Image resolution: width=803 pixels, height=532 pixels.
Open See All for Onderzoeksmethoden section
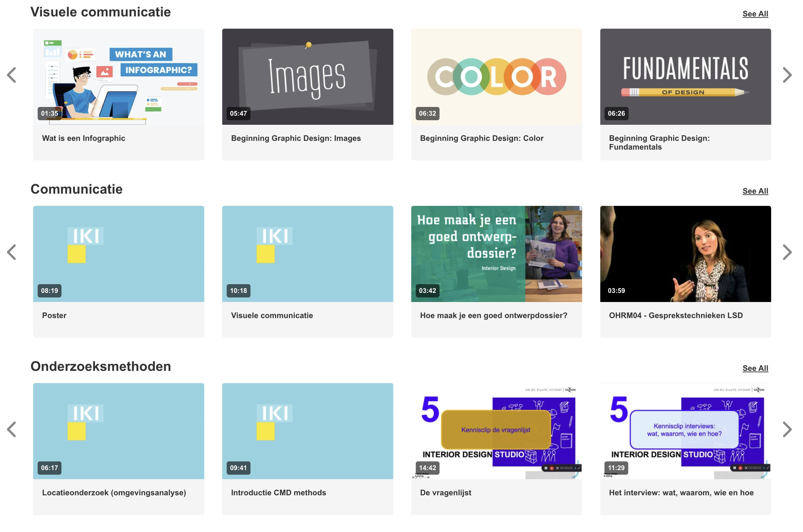coord(755,368)
